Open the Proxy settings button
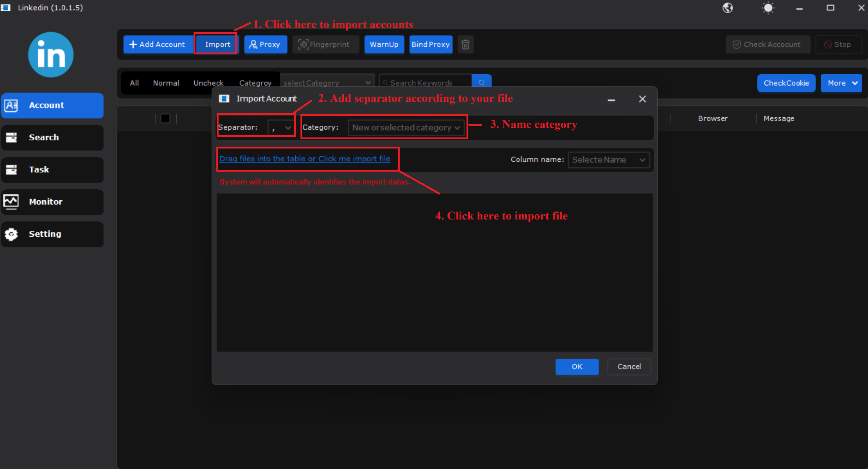Image resolution: width=868 pixels, height=469 pixels. click(266, 44)
